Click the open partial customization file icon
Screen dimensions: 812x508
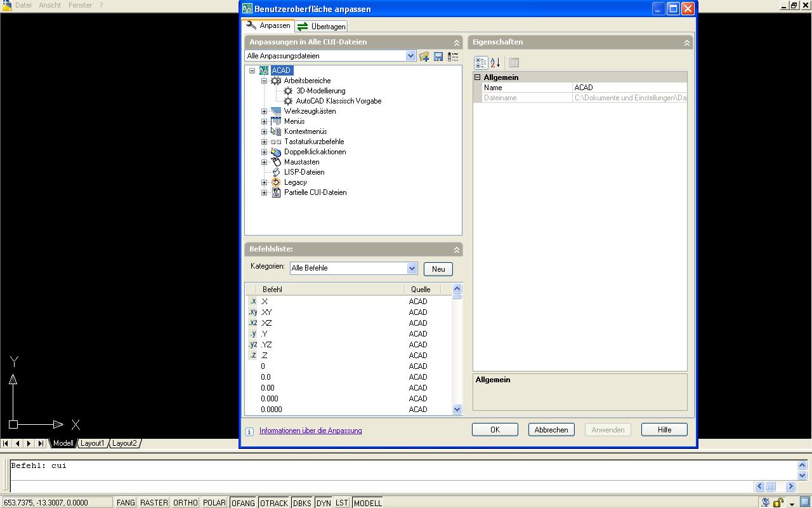pos(424,57)
